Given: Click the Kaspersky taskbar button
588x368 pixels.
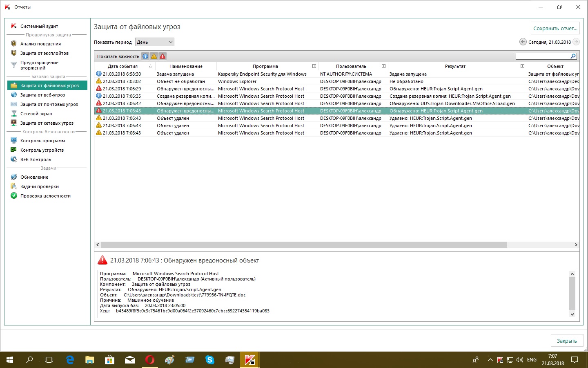Looking at the screenshot, I should 250,360.
